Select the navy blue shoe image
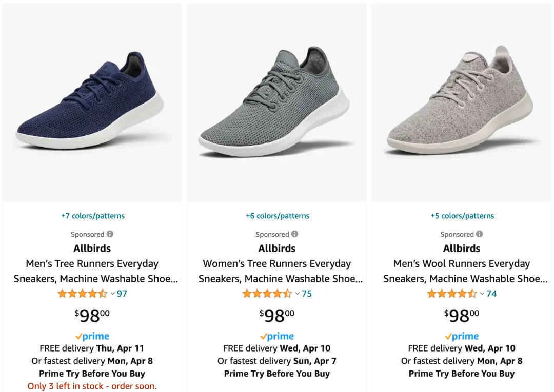Image resolution: width=554 pixels, height=392 pixels. tap(92, 102)
